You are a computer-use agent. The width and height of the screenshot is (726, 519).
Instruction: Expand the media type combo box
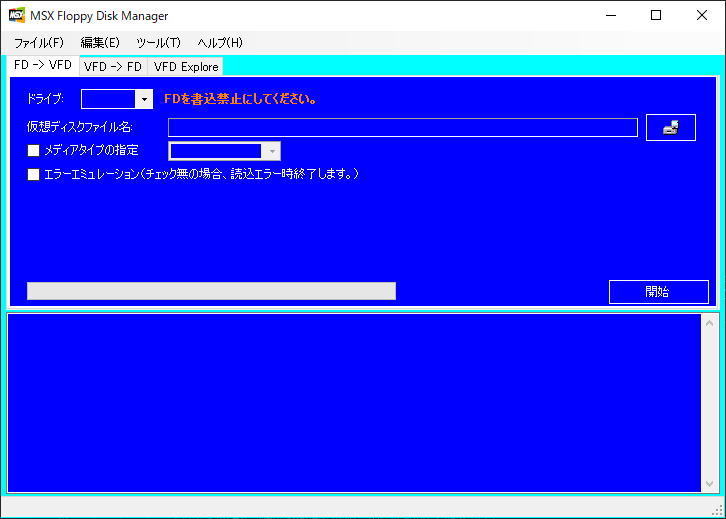[271, 151]
